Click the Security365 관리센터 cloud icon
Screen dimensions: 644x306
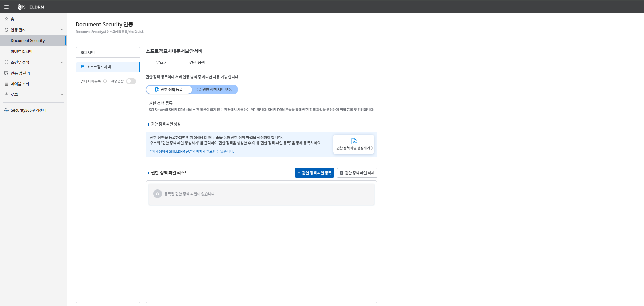pos(6,110)
